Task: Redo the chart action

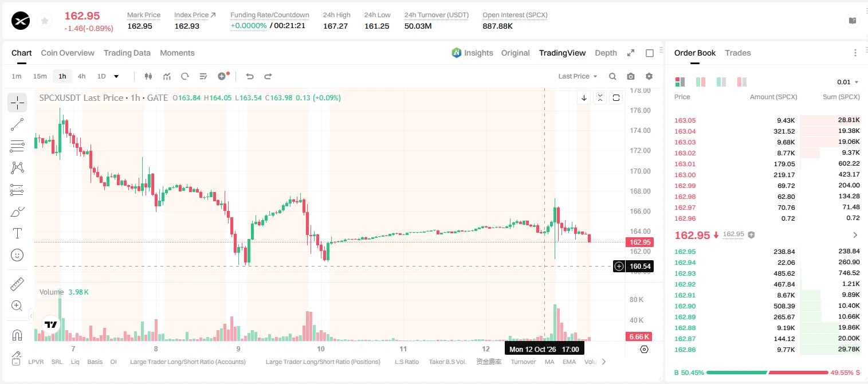Action: tap(268, 76)
